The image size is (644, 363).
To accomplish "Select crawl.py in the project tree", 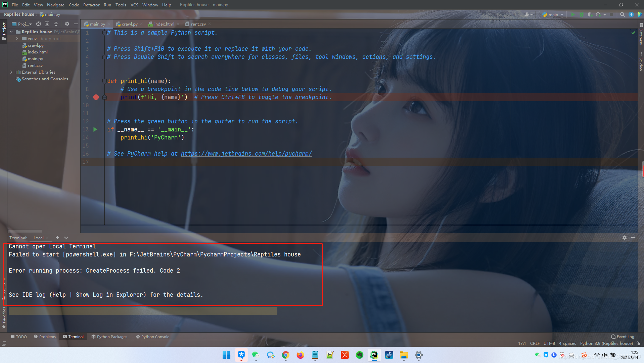I will (36, 45).
